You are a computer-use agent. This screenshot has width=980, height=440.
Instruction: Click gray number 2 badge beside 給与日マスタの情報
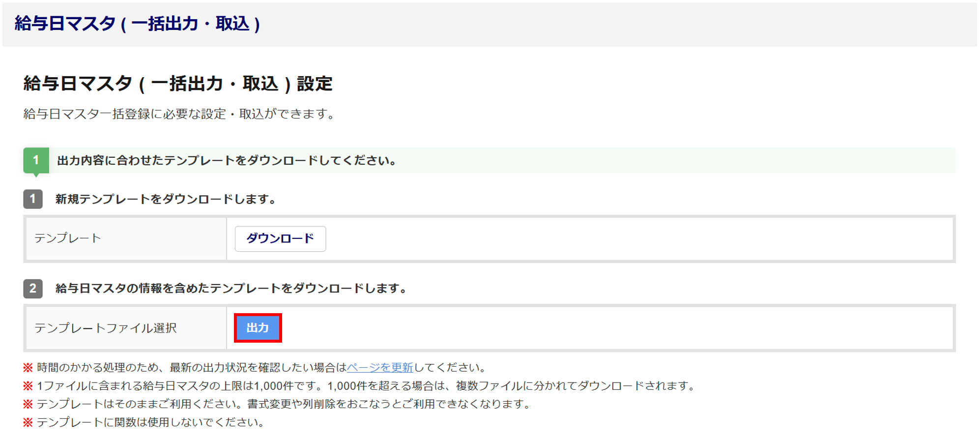pyautogui.click(x=33, y=288)
